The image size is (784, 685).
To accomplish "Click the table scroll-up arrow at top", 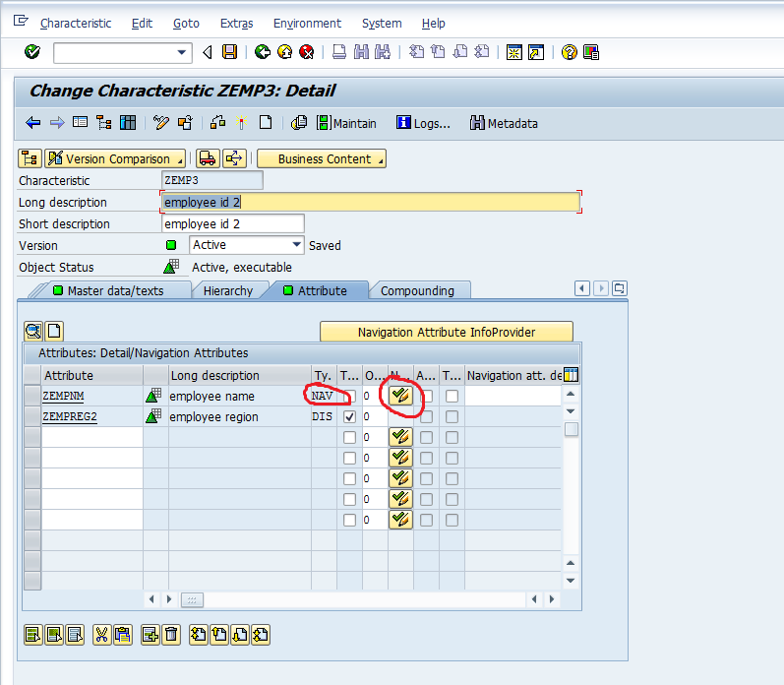I will [x=571, y=394].
